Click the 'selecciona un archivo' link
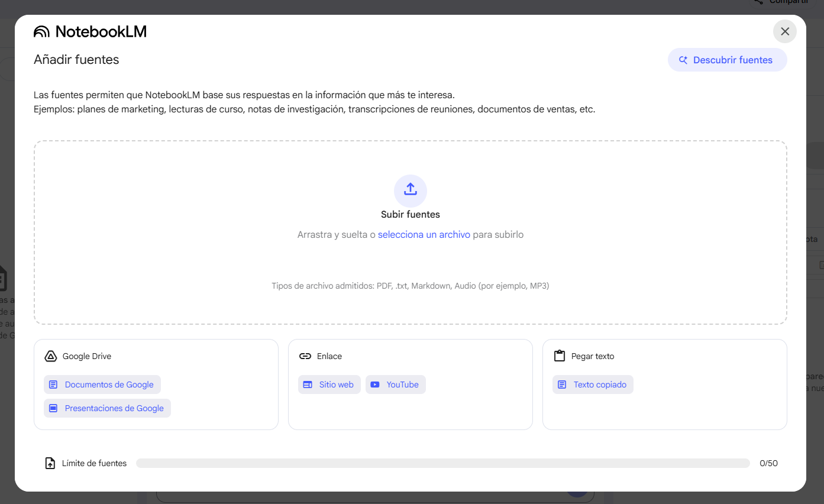 424,235
